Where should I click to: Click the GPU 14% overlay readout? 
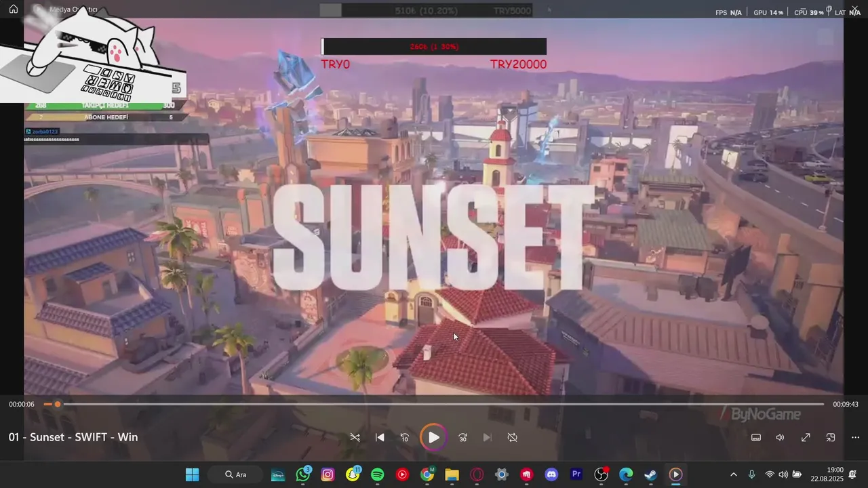coord(768,12)
